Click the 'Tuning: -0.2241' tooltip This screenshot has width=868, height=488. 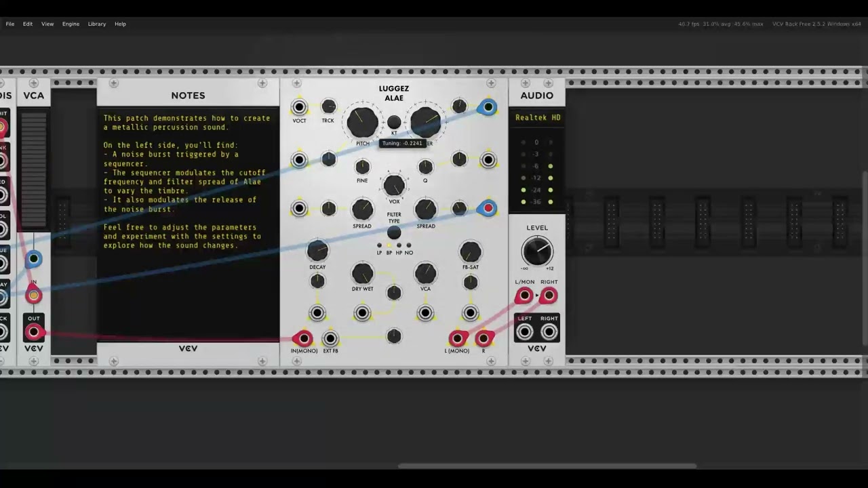pos(402,143)
